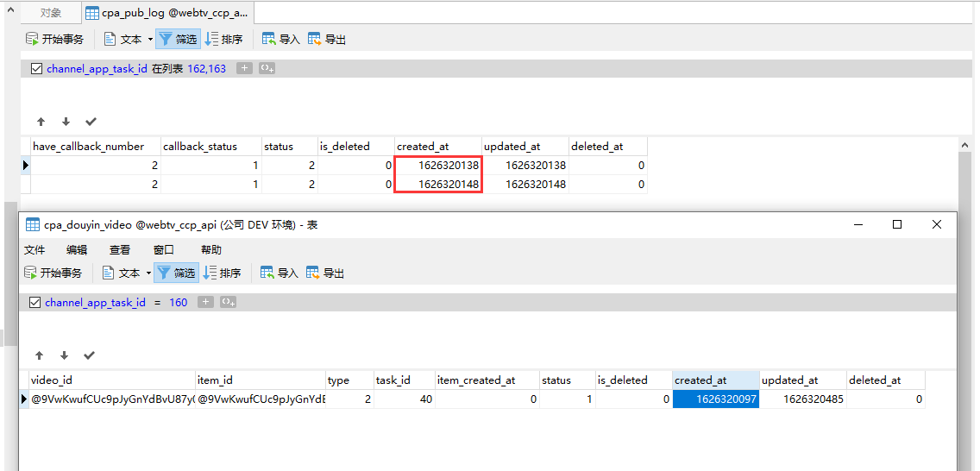Toggle 筛选 filter in cpa_douyin_video toolbar
This screenshot has height=471, width=980.
pos(177,273)
